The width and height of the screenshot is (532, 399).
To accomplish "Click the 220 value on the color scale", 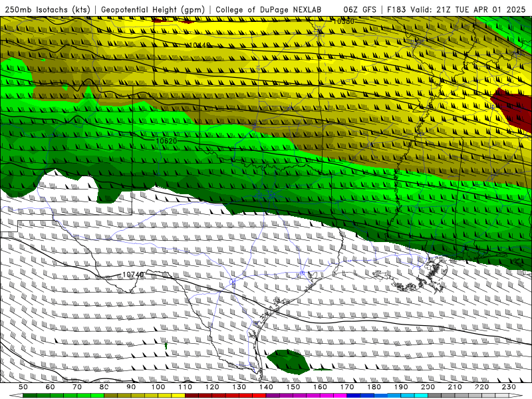I will point(481,387).
